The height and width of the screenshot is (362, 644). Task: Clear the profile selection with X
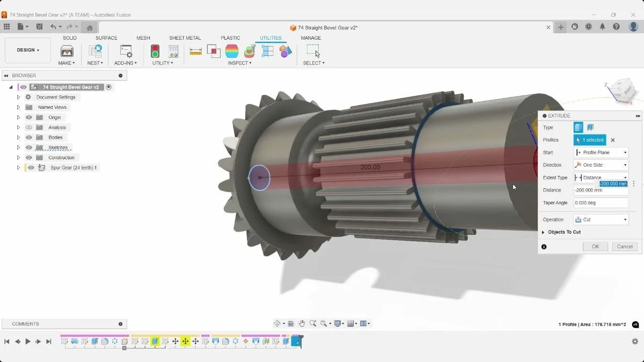click(x=613, y=140)
